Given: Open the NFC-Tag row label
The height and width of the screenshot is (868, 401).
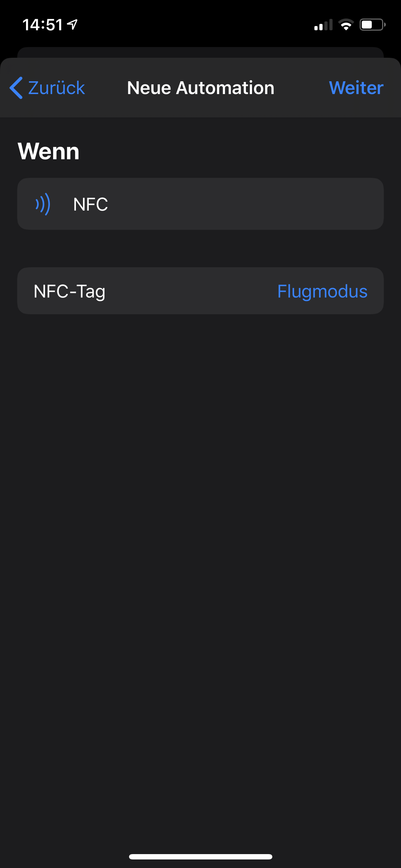Looking at the screenshot, I should pyautogui.click(x=70, y=291).
